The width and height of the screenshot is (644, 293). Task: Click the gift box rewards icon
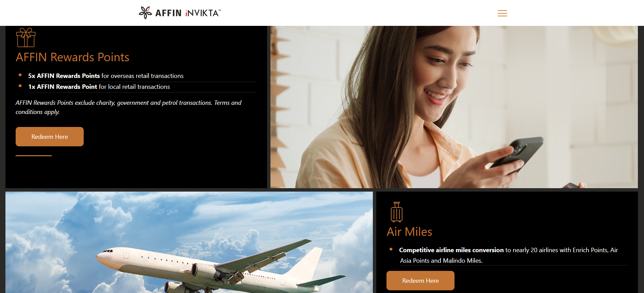(26, 37)
